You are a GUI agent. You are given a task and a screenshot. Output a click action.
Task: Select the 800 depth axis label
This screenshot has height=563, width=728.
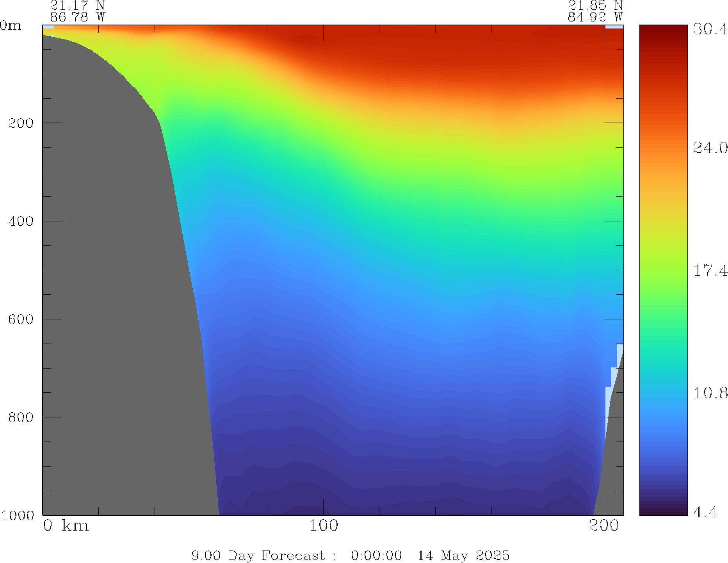(x=21, y=417)
